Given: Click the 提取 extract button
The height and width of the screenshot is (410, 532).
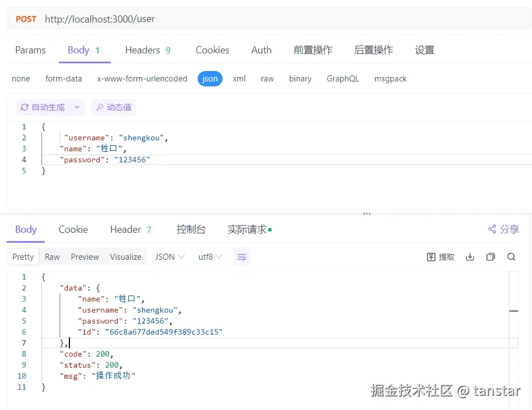Looking at the screenshot, I should (x=441, y=257).
